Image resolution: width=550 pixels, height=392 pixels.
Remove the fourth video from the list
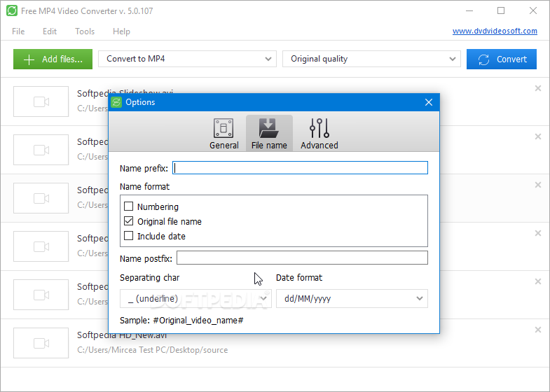click(x=538, y=233)
